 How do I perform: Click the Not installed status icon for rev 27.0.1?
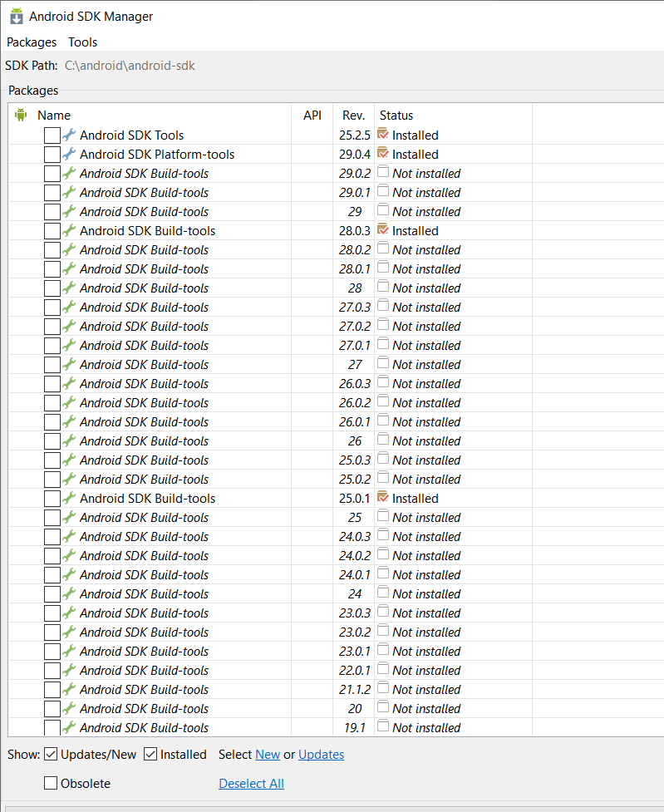(383, 344)
